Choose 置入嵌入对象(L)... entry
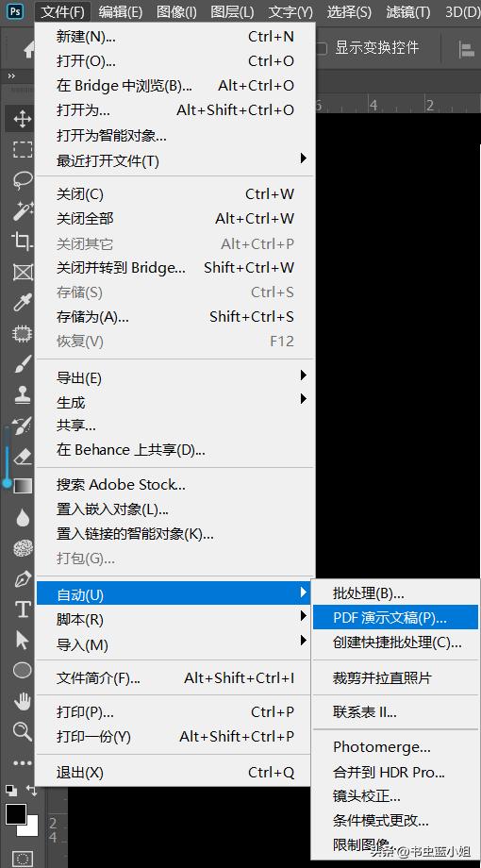This screenshot has height=868, width=481. point(174,509)
